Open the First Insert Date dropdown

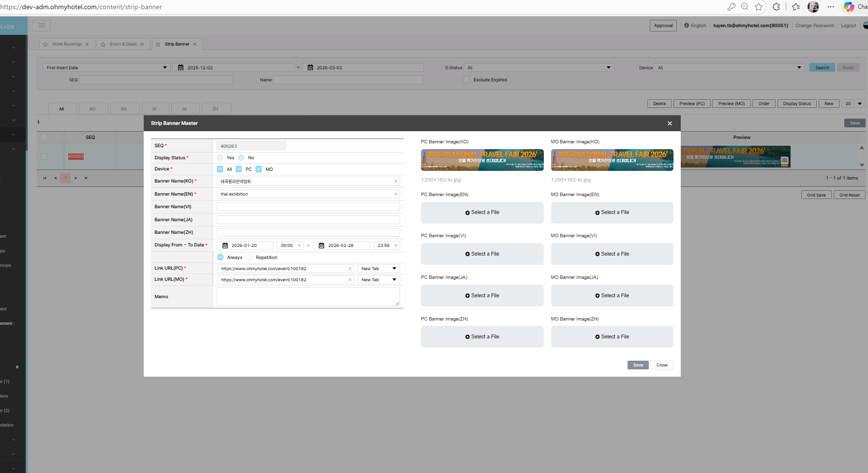pos(106,68)
